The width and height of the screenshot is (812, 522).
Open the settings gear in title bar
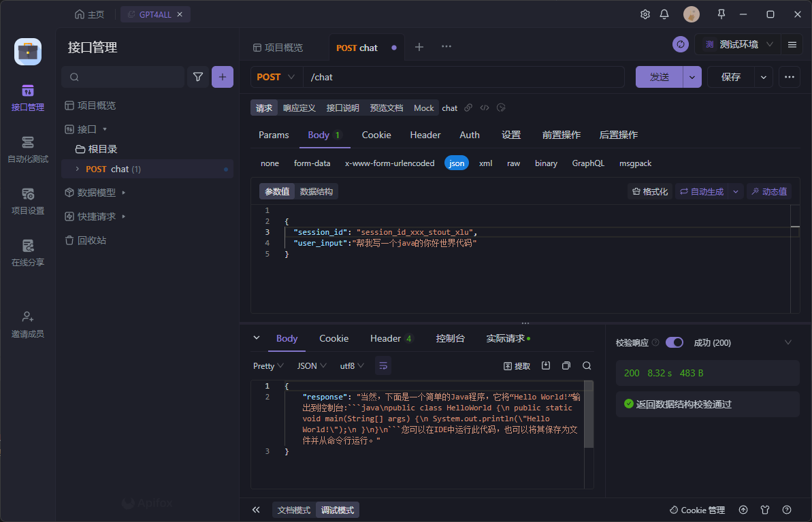645,14
